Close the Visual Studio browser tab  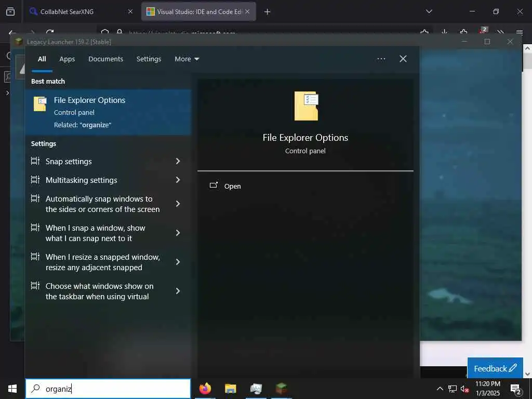[247, 11]
